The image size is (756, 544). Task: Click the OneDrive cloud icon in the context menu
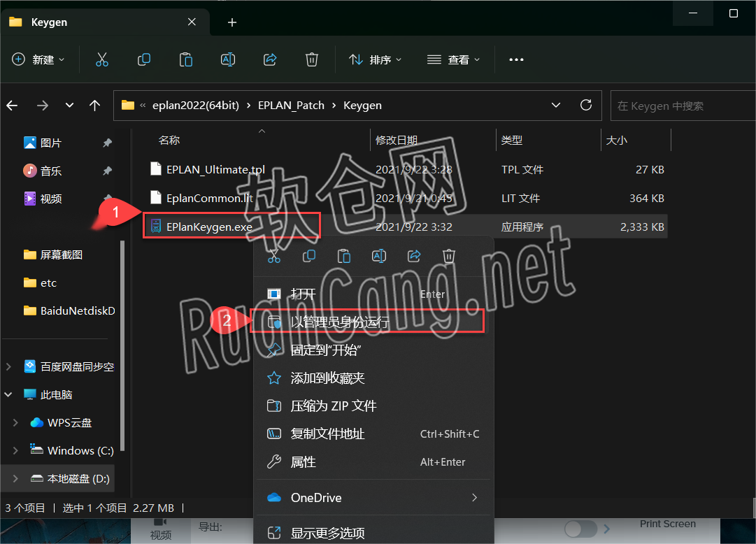tap(273, 497)
